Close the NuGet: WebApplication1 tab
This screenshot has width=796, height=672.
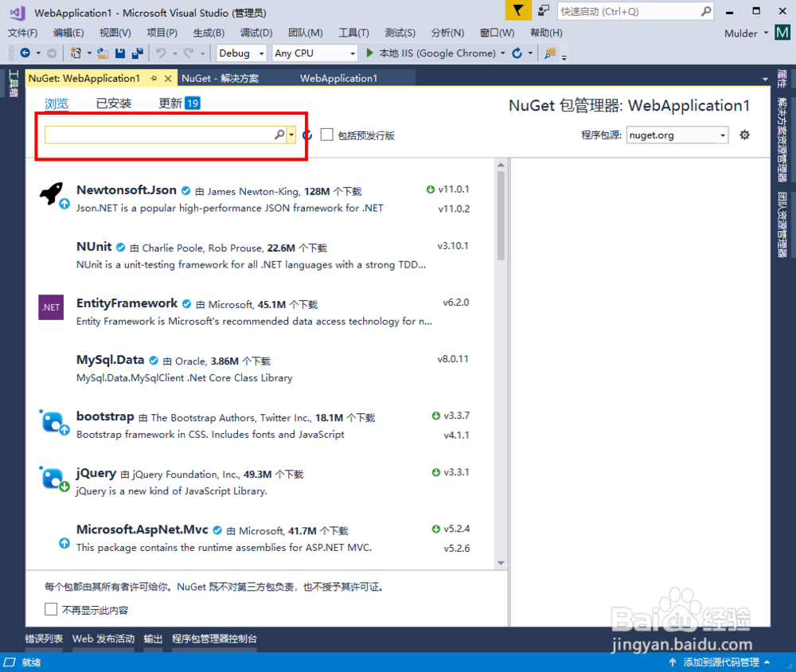pyautogui.click(x=168, y=78)
